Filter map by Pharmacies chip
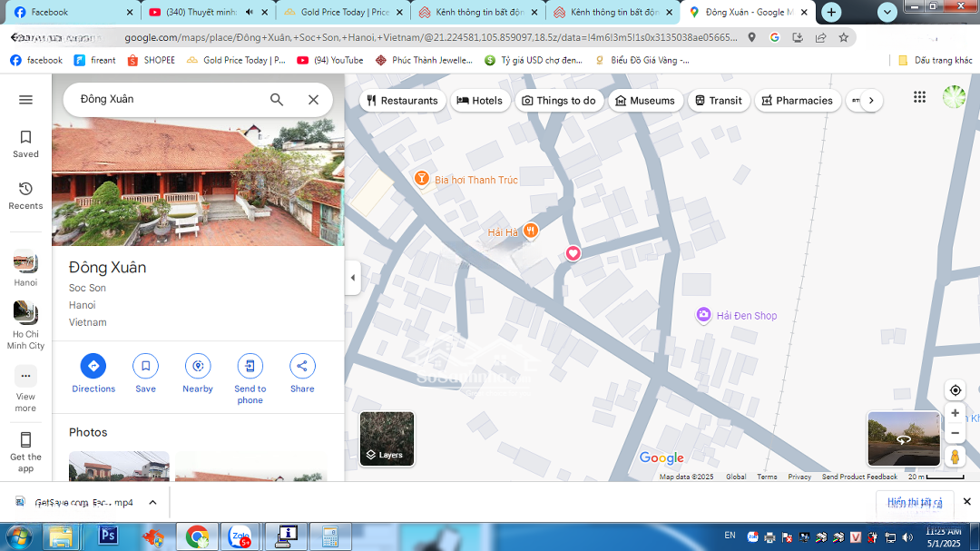 pyautogui.click(x=797, y=101)
